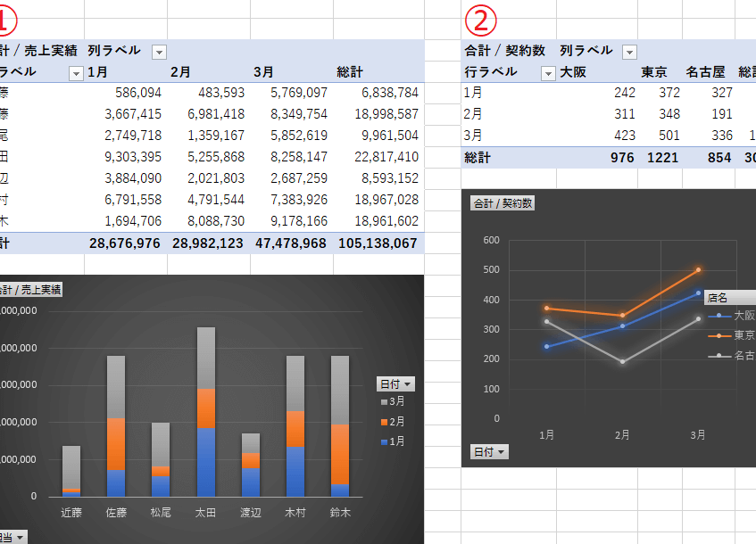Click the 合計 / 売上実績 chart field button
The width and height of the screenshot is (756, 544).
[x=31, y=289]
